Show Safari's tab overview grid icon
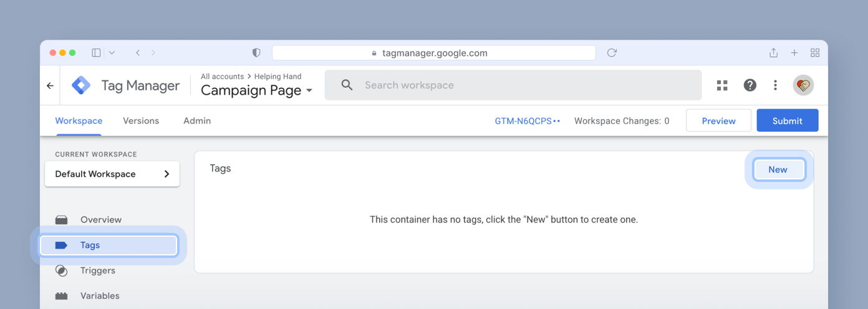Image resolution: width=868 pixels, height=309 pixels. (x=815, y=53)
